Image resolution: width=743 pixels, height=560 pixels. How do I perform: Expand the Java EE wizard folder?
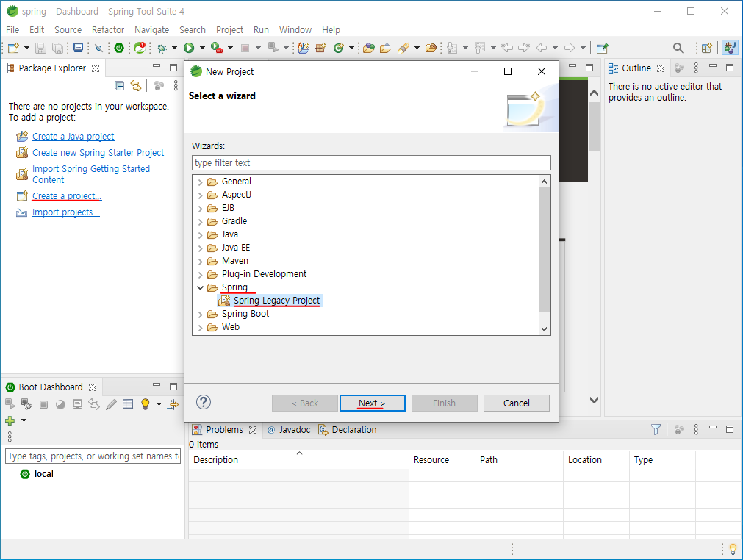(x=200, y=248)
